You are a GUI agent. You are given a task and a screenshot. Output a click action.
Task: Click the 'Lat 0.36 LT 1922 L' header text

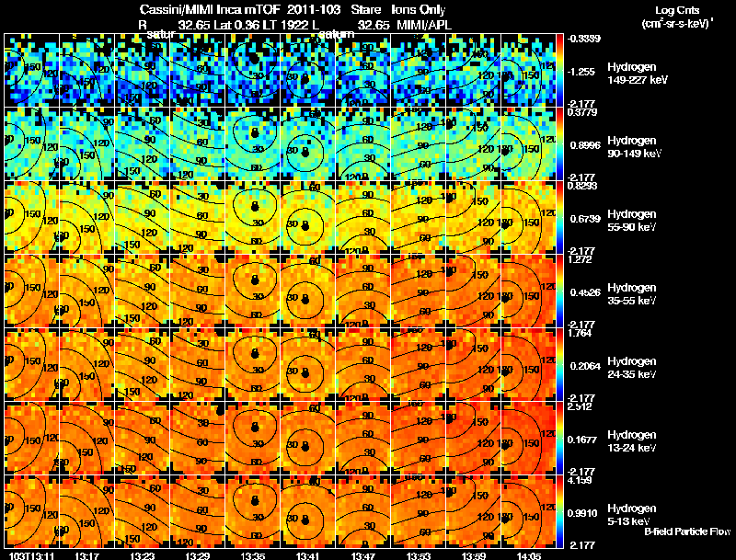tap(266, 25)
